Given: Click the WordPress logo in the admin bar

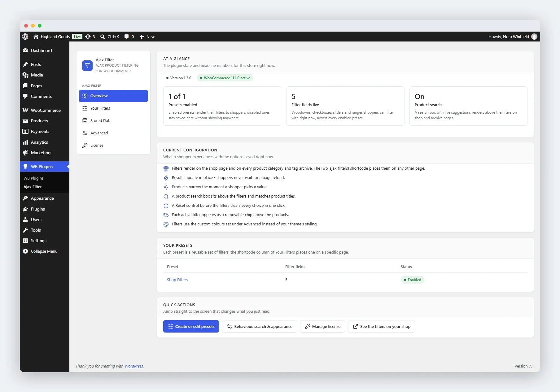Looking at the screenshot, I should (x=25, y=37).
